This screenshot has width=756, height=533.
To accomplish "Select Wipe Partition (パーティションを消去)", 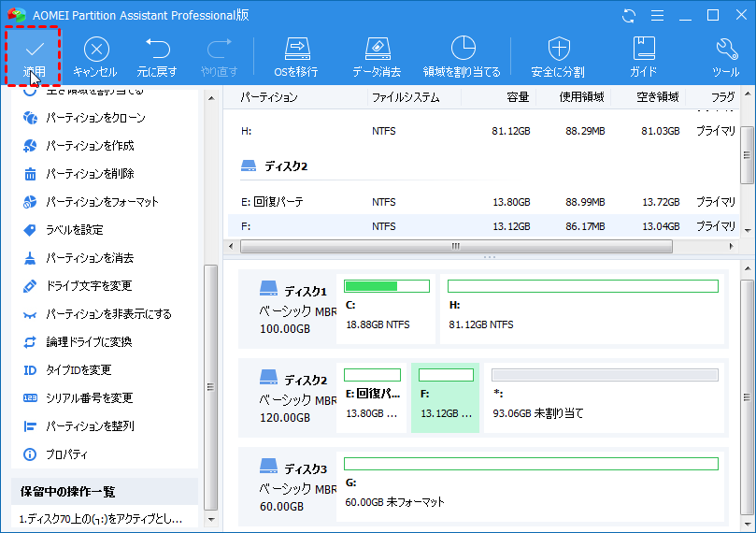I will 78,258.
